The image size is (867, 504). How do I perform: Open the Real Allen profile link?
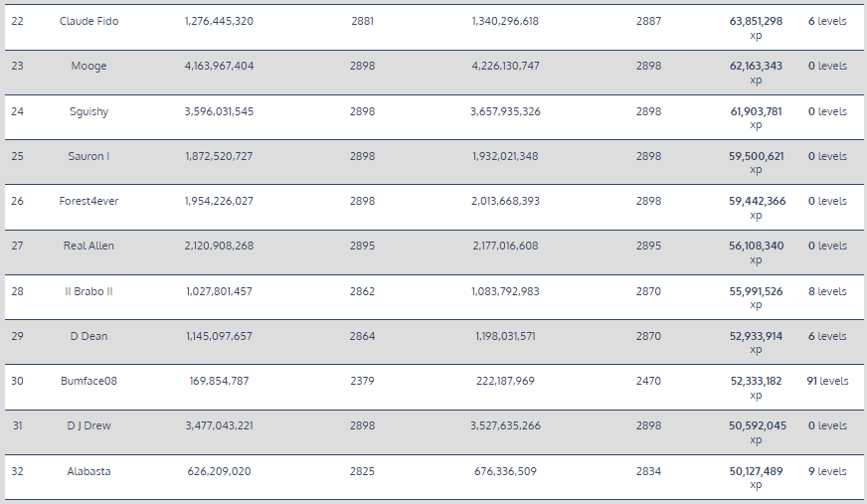click(x=88, y=246)
